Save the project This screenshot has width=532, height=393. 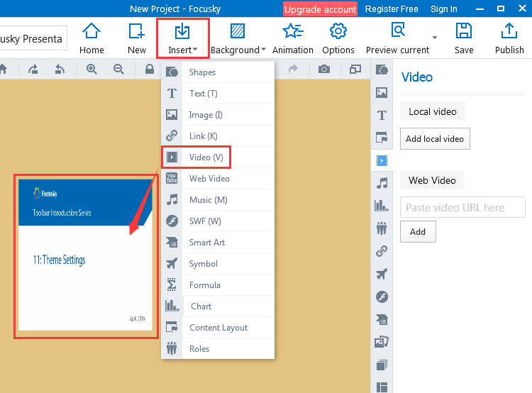(x=464, y=38)
